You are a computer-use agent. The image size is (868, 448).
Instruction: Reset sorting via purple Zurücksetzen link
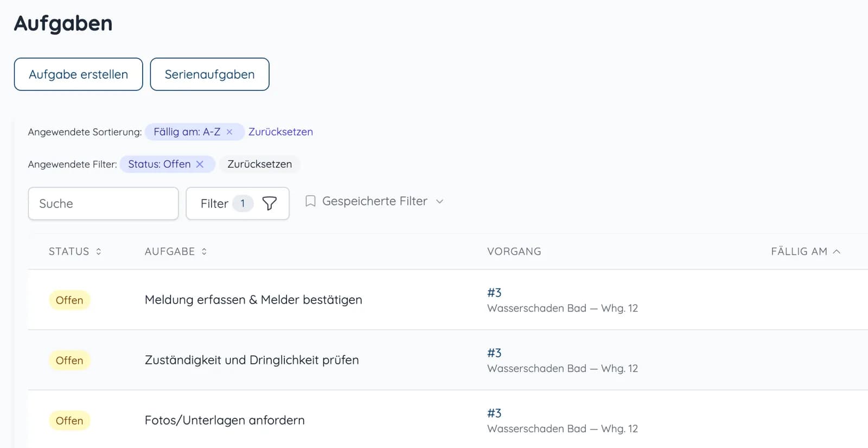click(x=280, y=132)
